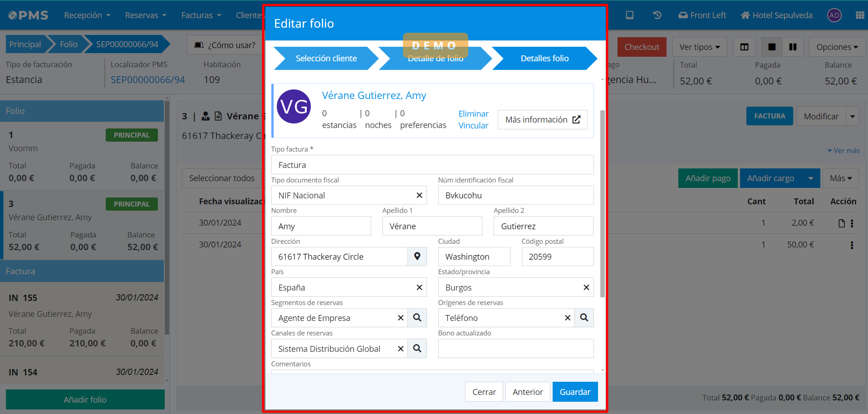Open the Tipo factura dropdown
Image resolution: width=868 pixels, height=414 pixels.
click(x=432, y=165)
